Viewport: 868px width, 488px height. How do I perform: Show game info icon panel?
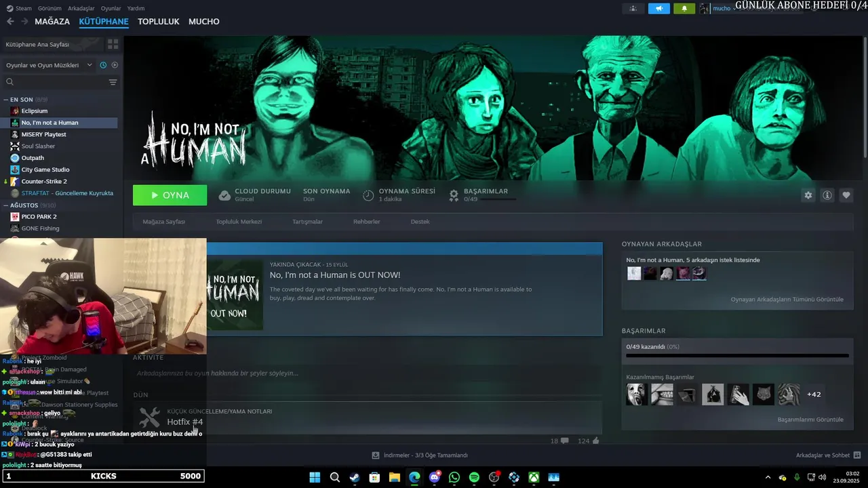click(827, 195)
